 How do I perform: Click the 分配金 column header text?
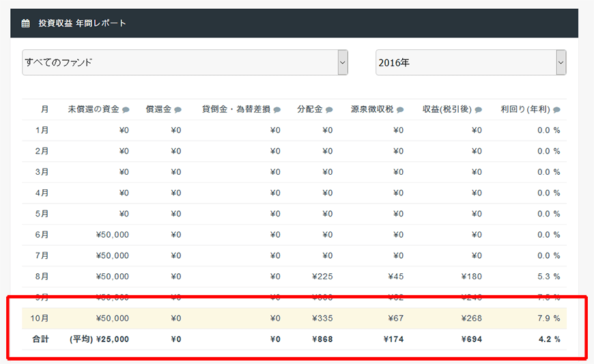coord(310,109)
